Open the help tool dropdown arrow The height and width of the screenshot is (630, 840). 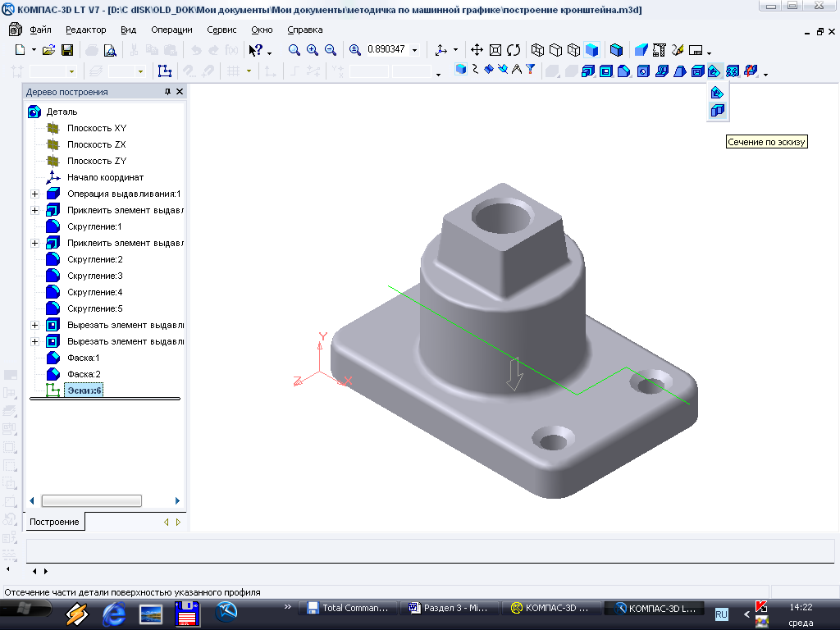[269, 52]
